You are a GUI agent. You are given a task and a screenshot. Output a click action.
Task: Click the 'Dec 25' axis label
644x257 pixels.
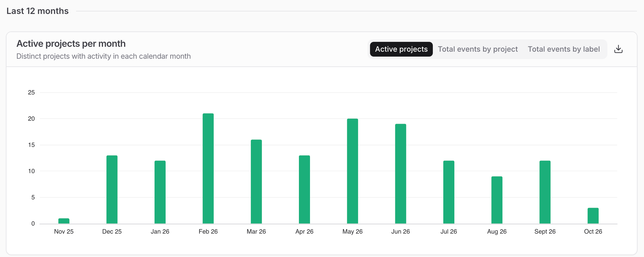[x=112, y=231]
